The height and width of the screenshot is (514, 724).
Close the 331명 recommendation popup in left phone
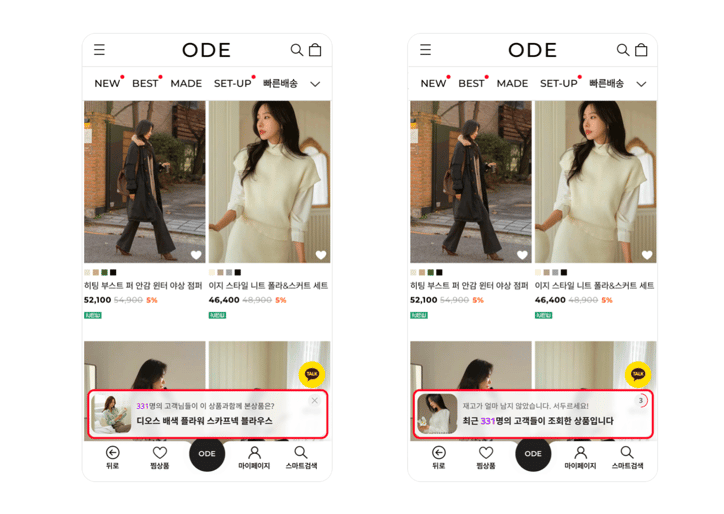pos(314,400)
